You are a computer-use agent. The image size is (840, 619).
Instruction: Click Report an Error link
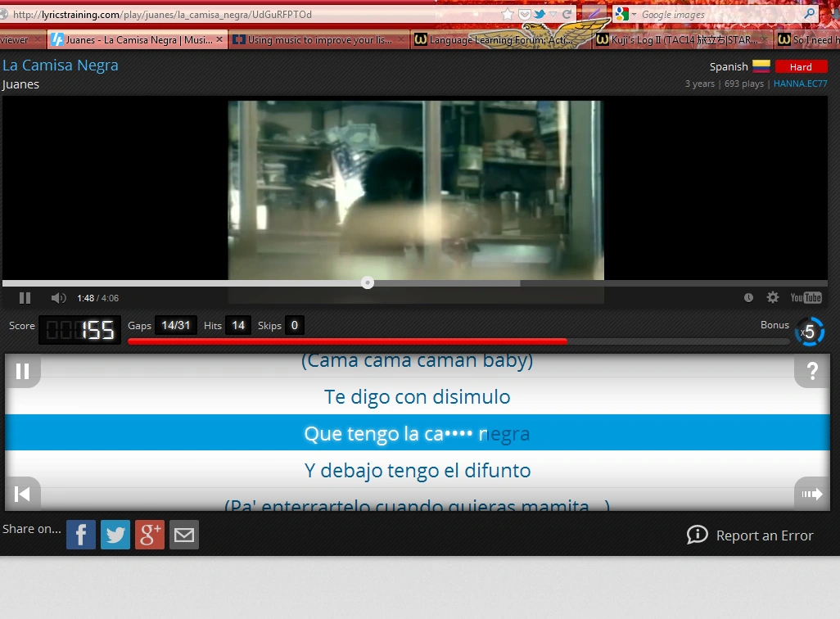coord(750,535)
